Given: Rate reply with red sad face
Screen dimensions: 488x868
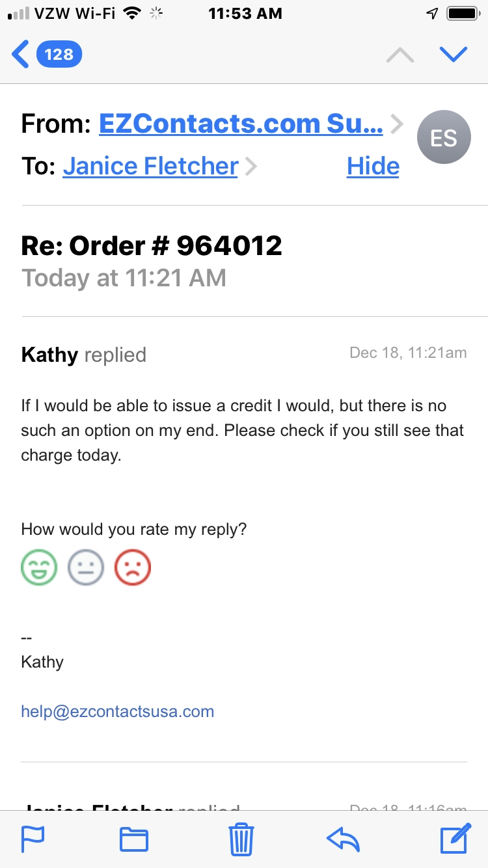Looking at the screenshot, I should tap(133, 567).
